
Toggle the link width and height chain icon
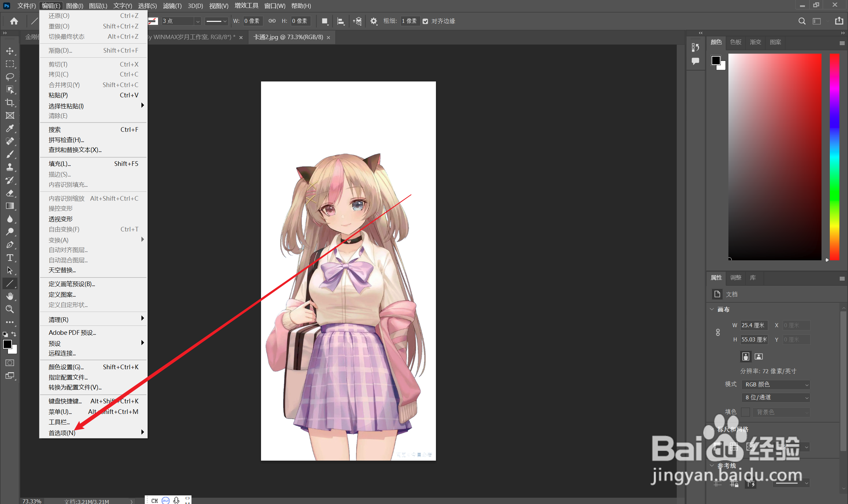click(x=272, y=21)
